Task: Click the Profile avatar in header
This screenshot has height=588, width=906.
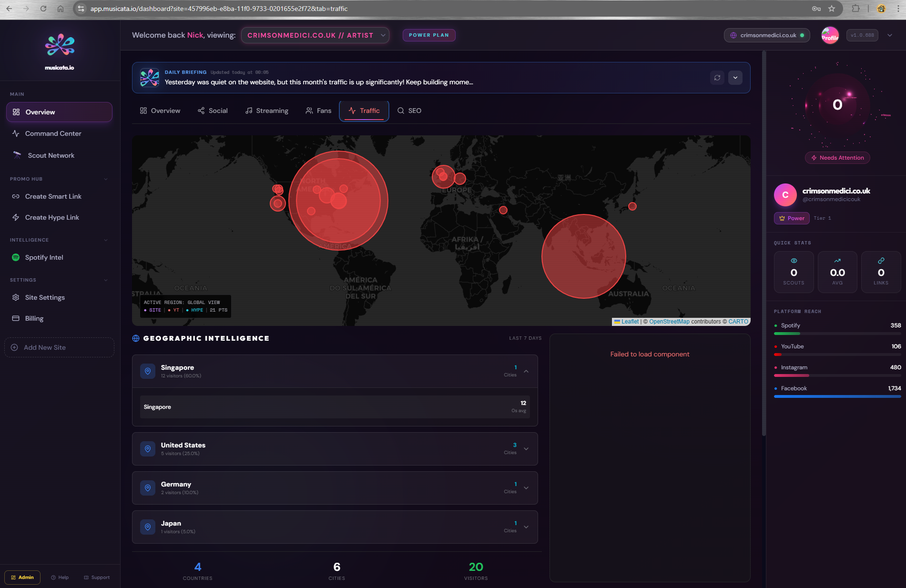Action: pyautogui.click(x=830, y=35)
